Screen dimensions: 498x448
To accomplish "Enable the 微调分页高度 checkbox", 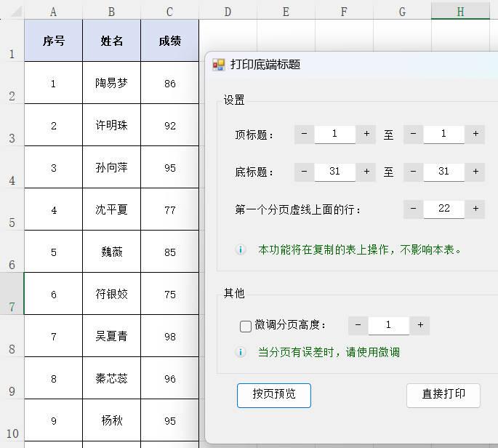I will pos(246,326).
